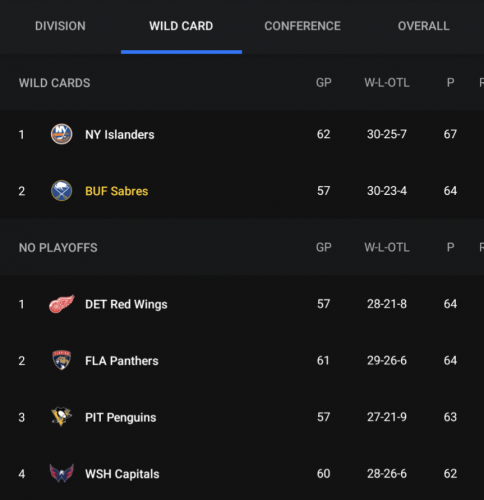Click the Washington Capitals logo
Image resolution: width=484 pixels, height=500 pixels.
[x=62, y=473]
